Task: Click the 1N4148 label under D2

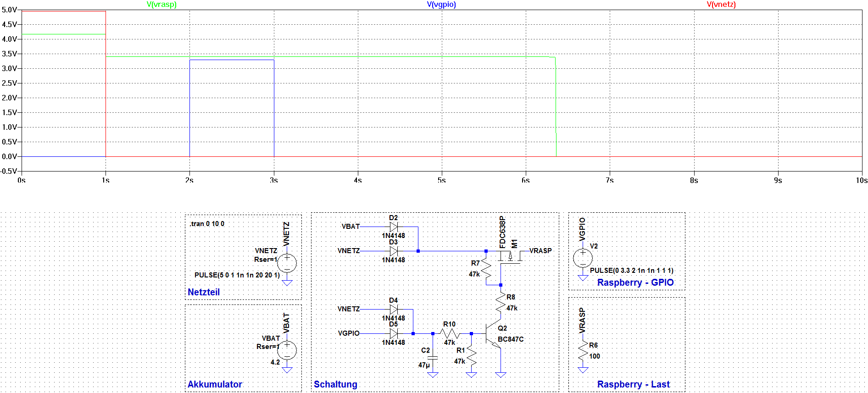Action: (x=394, y=236)
